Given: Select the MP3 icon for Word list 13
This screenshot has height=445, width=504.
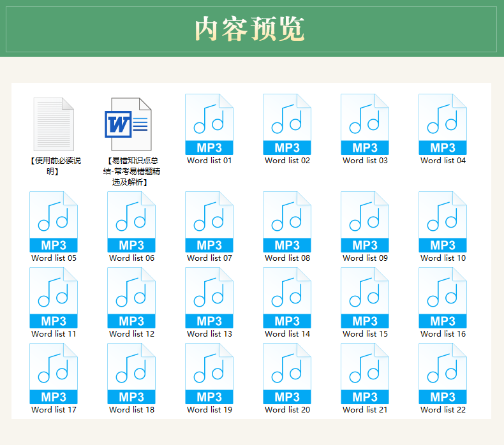Looking at the screenshot, I should coord(209,298).
